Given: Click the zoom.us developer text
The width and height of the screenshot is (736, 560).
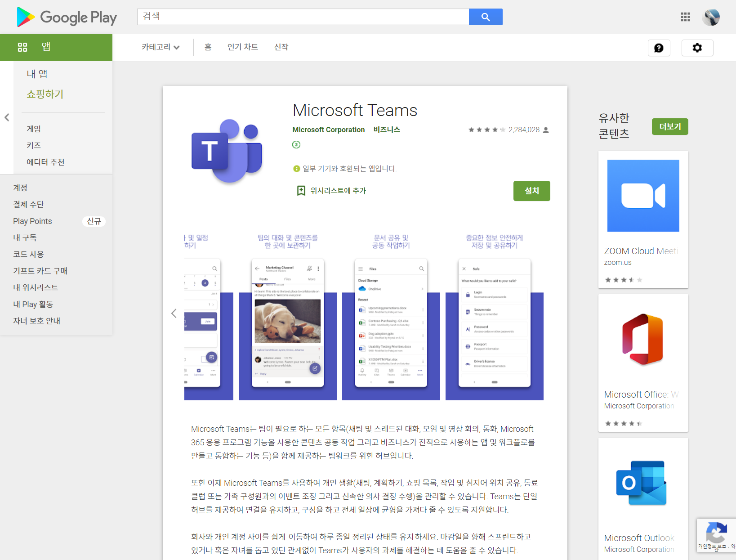Looking at the screenshot, I should (x=618, y=262).
